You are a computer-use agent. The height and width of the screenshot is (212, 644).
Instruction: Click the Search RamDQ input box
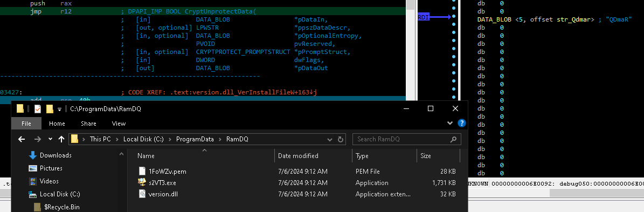[406, 139]
